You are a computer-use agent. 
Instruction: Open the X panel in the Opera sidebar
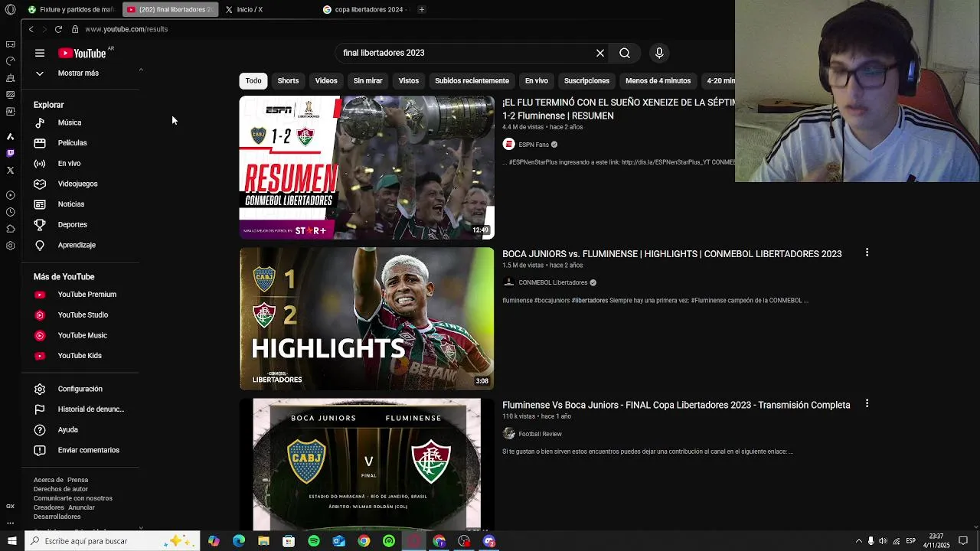(10, 170)
